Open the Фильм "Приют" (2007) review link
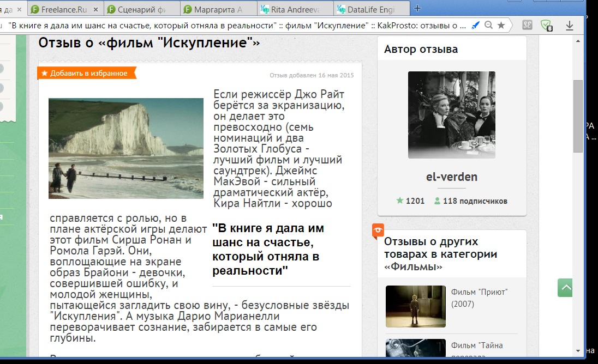 [480, 298]
